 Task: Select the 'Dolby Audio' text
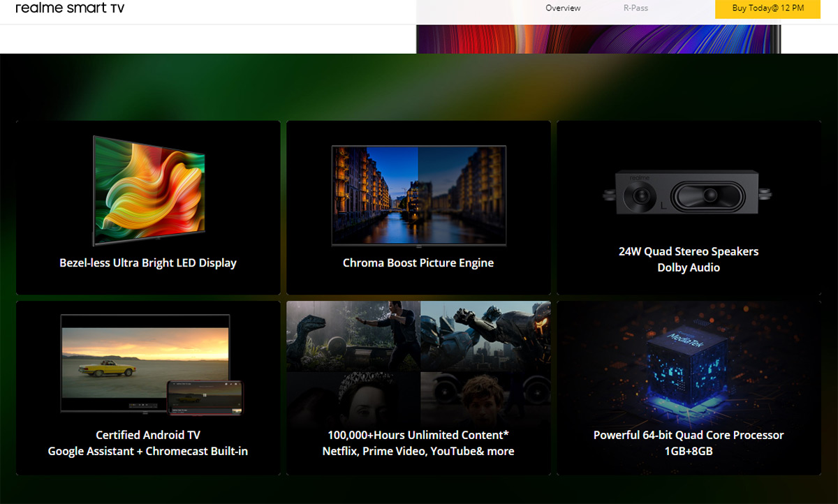[x=689, y=267]
